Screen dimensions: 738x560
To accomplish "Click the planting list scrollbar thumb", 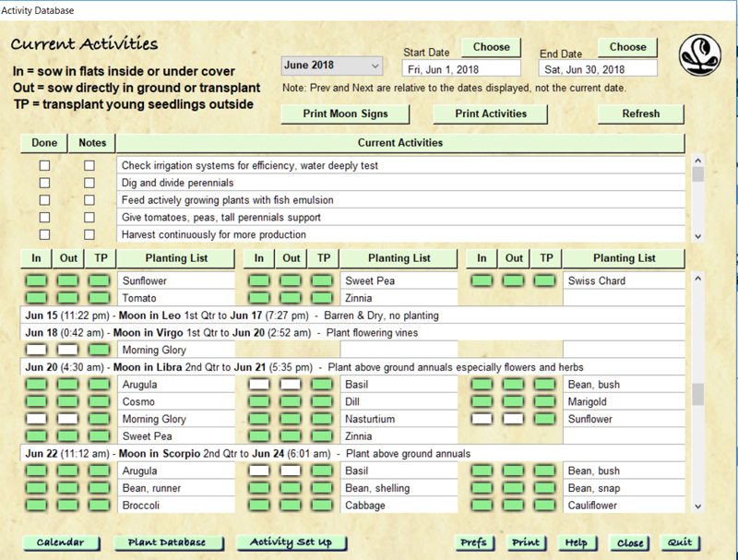I will 698,394.
